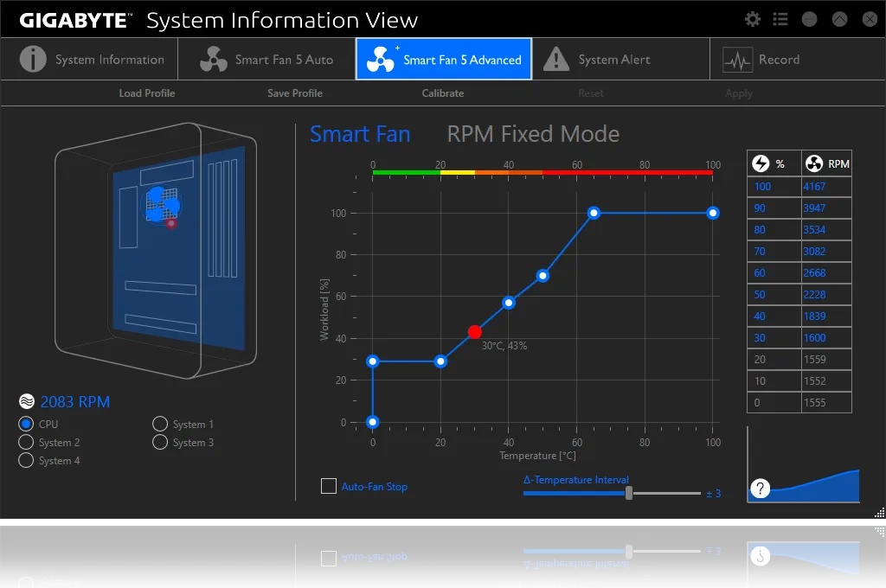This screenshot has height=588, width=886.
Task: Click the help question mark icon
Action: [761, 489]
